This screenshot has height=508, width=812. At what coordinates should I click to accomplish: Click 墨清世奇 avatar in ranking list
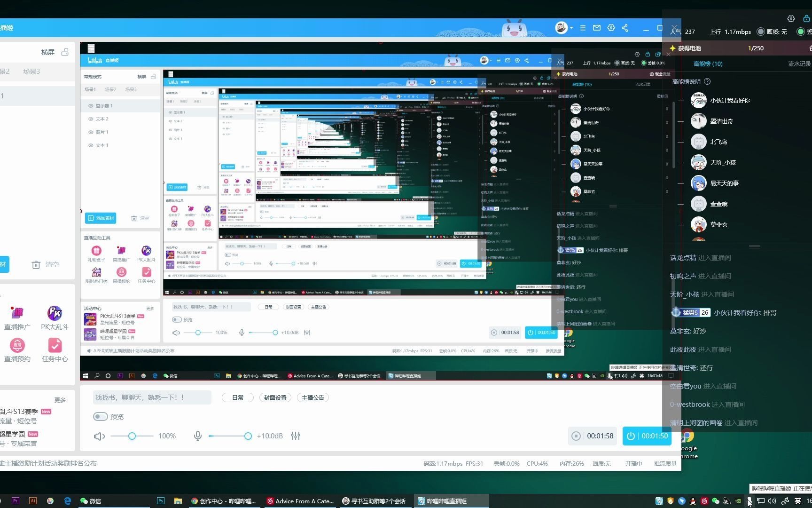(x=699, y=121)
